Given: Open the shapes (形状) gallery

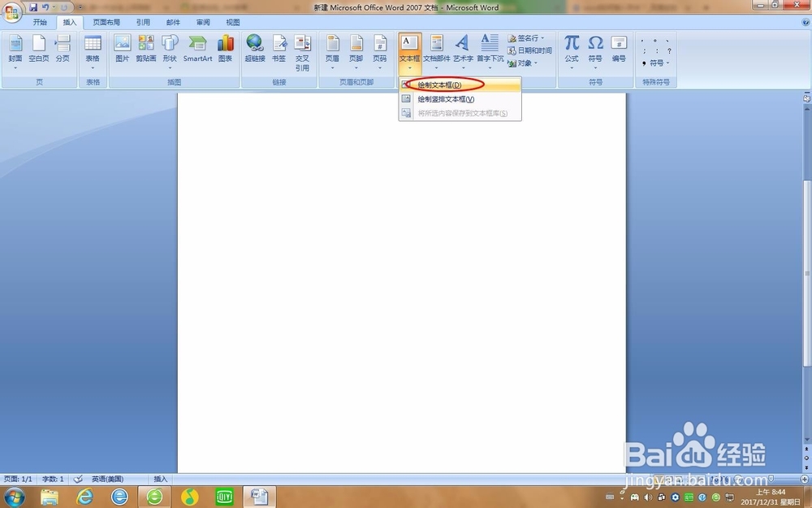Looking at the screenshot, I should coord(170,52).
